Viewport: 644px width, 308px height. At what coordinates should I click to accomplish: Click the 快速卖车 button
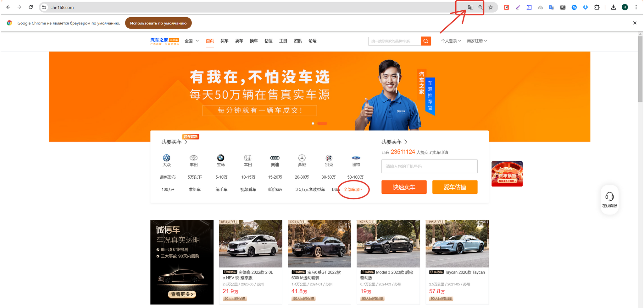(x=404, y=187)
